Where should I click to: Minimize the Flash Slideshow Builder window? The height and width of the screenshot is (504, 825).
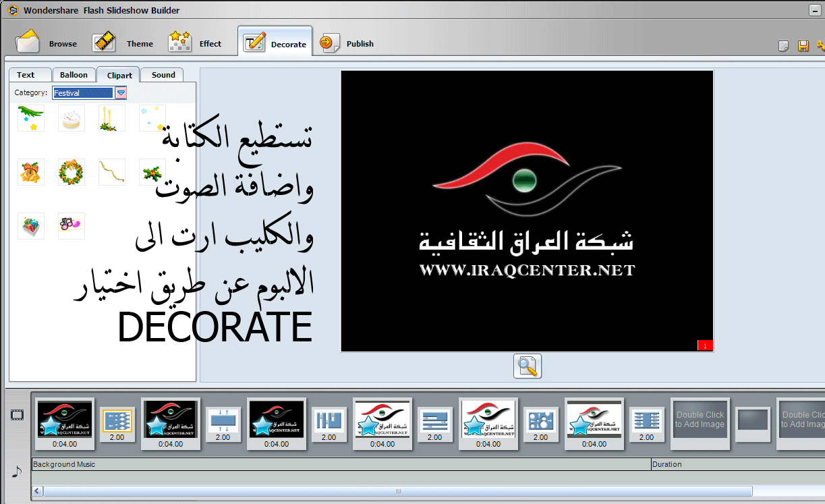click(x=816, y=9)
